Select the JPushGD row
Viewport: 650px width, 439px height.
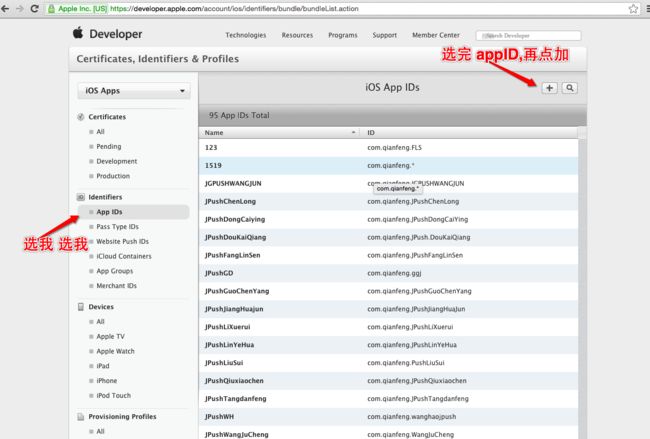point(388,273)
